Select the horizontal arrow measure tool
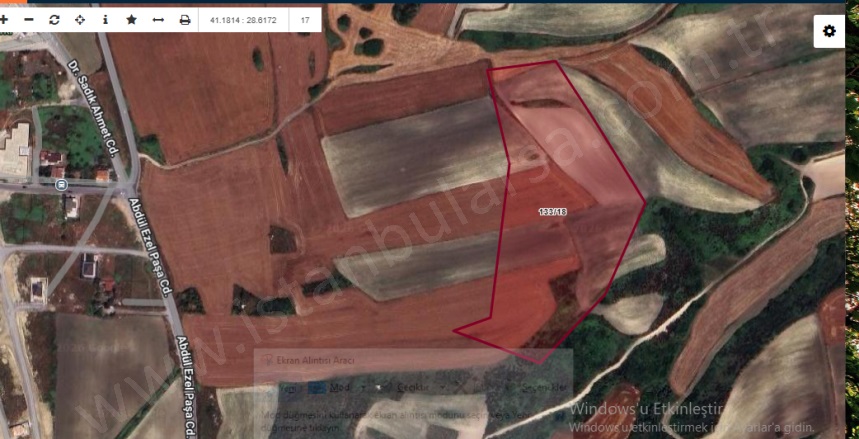Viewport: 859px width, 439px height. pos(158,20)
